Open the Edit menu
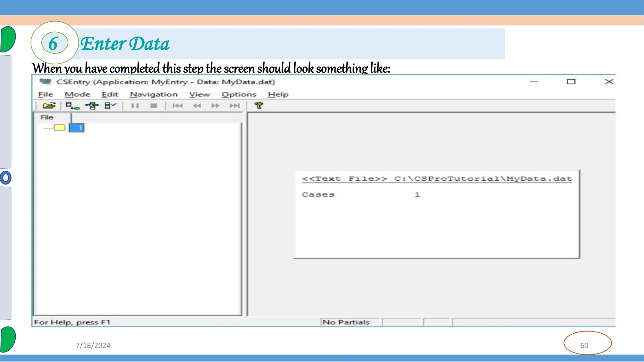644x362 pixels. [x=110, y=94]
